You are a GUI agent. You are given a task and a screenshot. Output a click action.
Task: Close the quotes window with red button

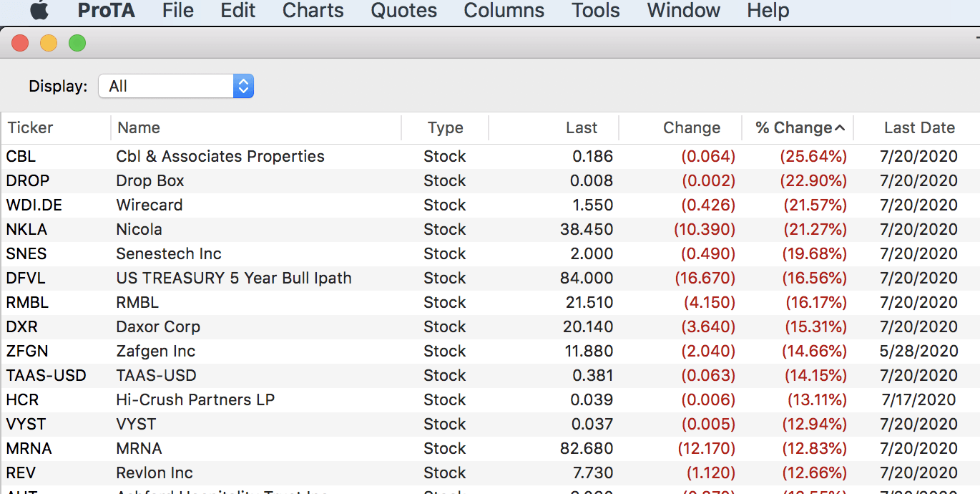coord(20,44)
